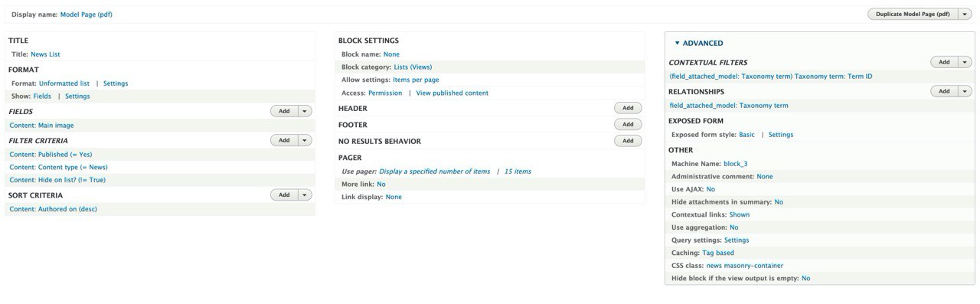Add a Contextual filter
This screenshot has width=980, height=304.
[x=944, y=62]
